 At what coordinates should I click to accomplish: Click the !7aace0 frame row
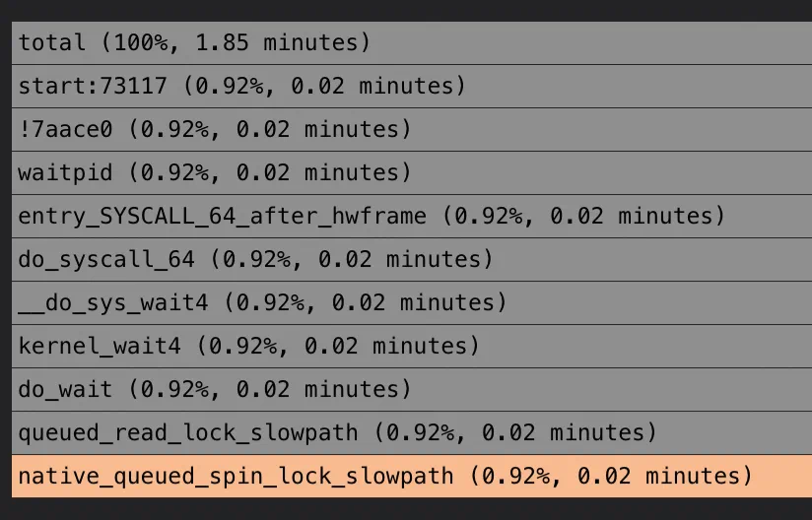(406, 129)
